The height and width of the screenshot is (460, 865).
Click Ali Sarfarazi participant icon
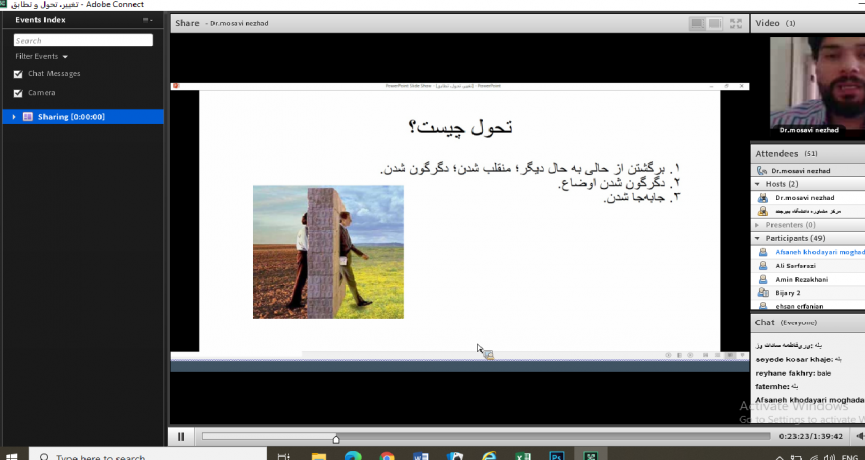pyautogui.click(x=762, y=266)
